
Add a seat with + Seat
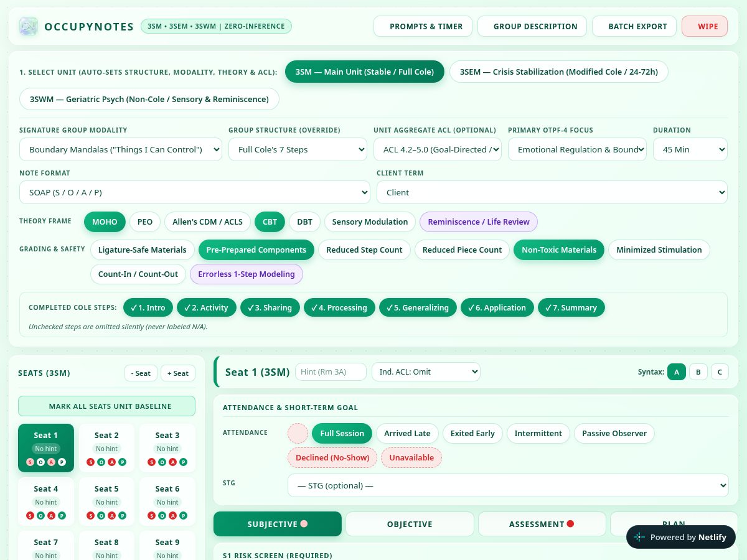click(178, 373)
